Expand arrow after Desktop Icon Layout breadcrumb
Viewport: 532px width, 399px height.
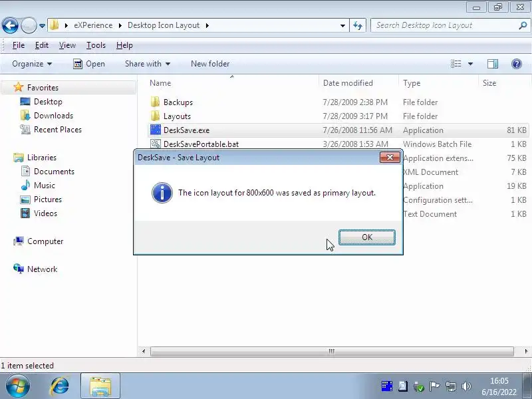(207, 25)
